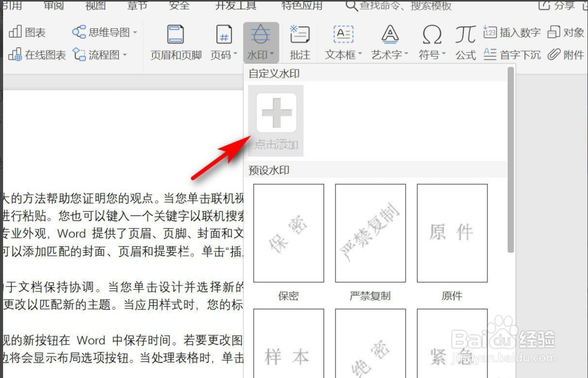588x378 pixels.
Task: Click document line starting 大的方法帮助您证明
Action: [123, 198]
